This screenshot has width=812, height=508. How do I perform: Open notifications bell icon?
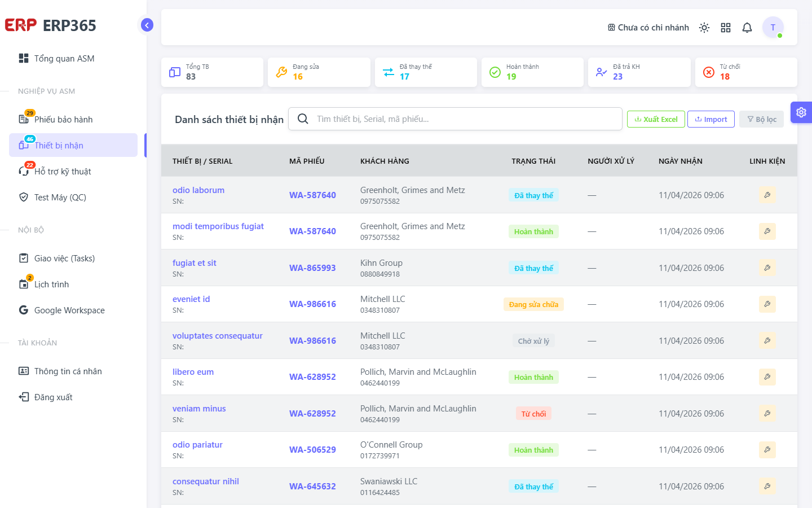tap(747, 28)
